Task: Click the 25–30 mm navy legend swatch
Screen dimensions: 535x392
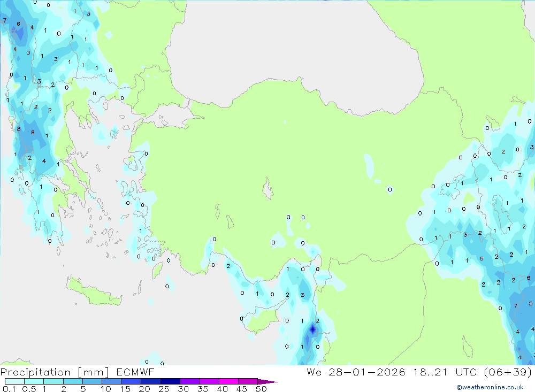Action: pyautogui.click(x=170, y=381)
